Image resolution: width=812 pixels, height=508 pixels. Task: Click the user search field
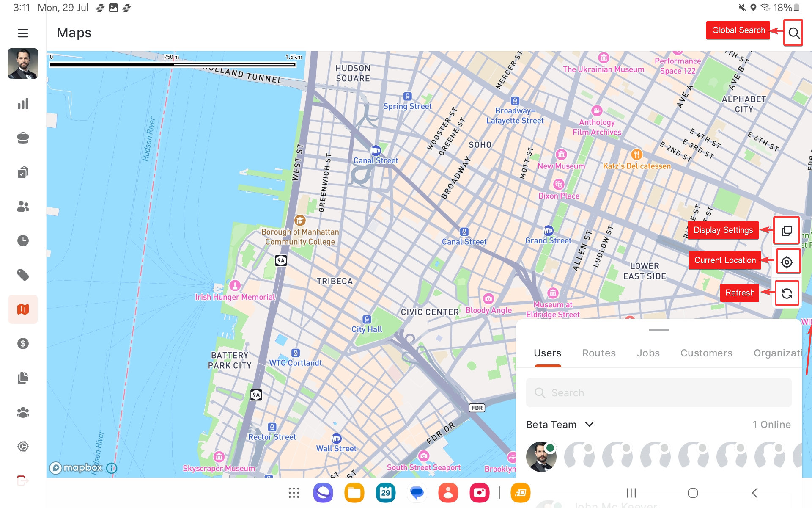[658, 393]
